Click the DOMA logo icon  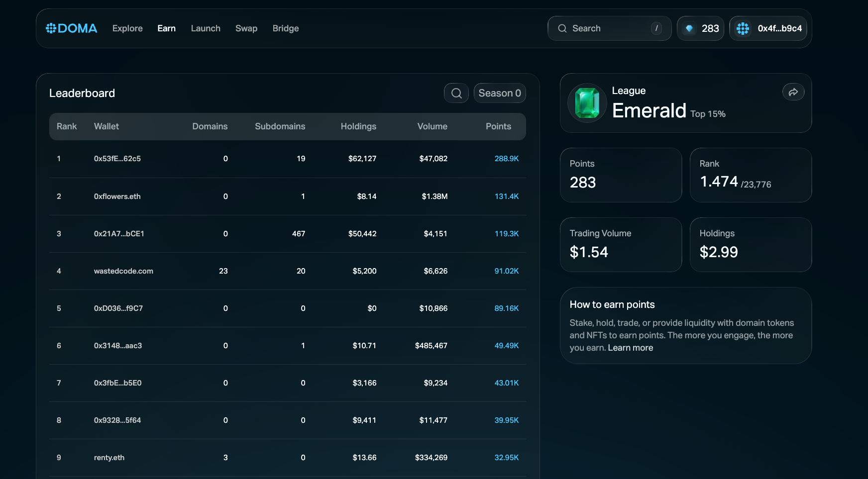(x=51, y=28)
